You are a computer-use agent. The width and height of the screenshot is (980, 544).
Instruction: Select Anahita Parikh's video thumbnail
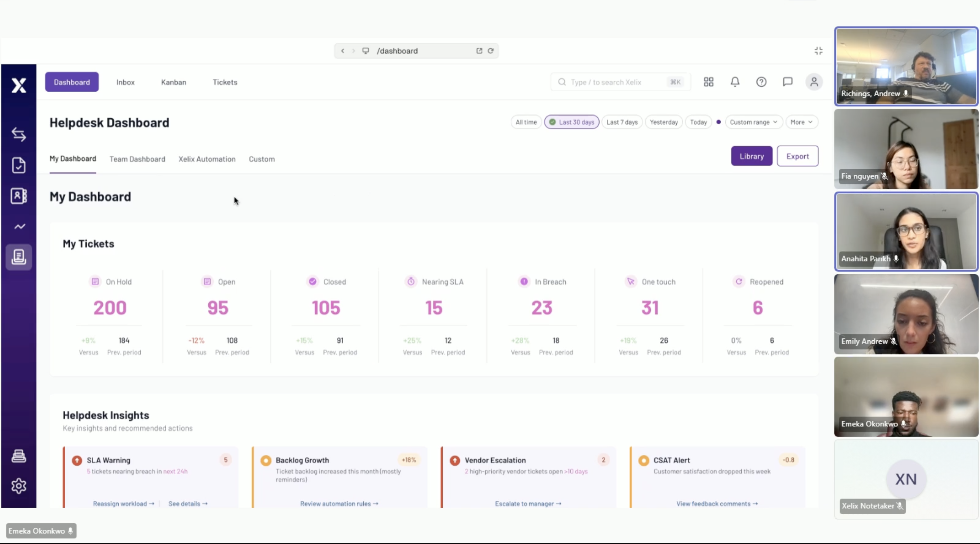pos(906,232)
